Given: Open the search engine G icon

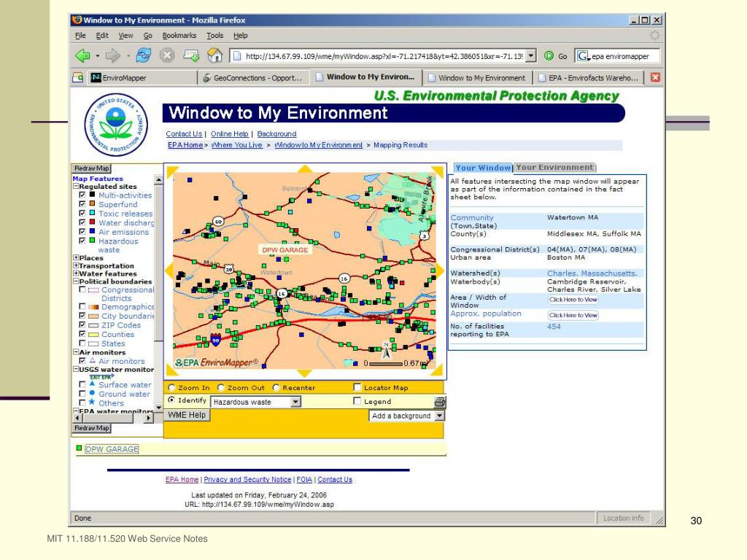Looking at the screenshot, I should pyautogui.click(x=582, y=56).
